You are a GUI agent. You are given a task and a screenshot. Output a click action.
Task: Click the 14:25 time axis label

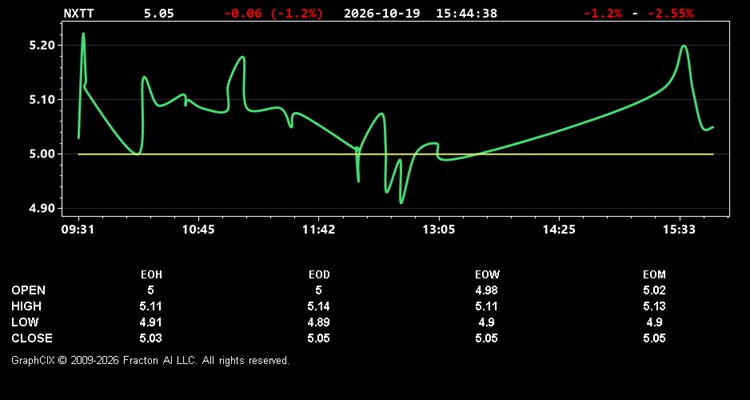(x=559, y=230)
